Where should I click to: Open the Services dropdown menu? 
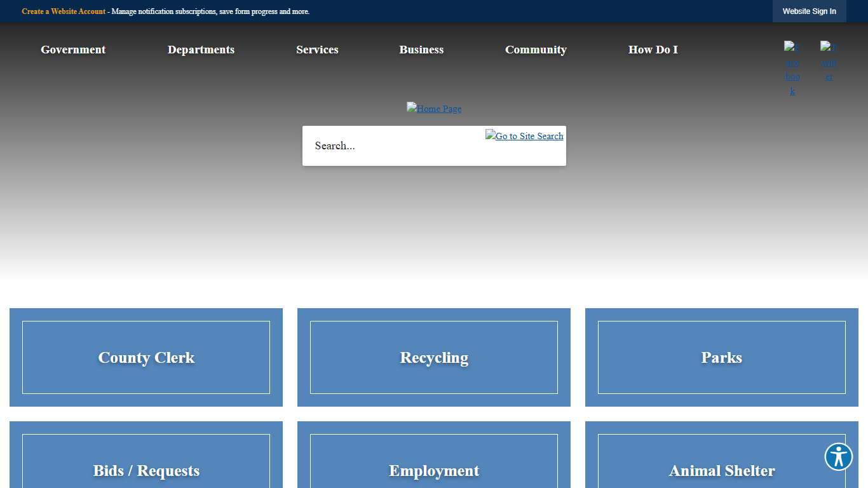(x=317, y=50)
